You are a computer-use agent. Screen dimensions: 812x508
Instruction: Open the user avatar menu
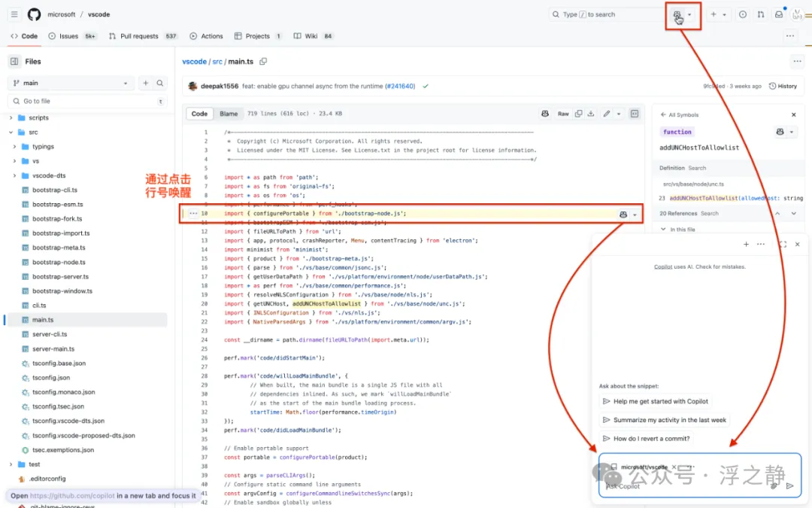(x=798, y=14)
